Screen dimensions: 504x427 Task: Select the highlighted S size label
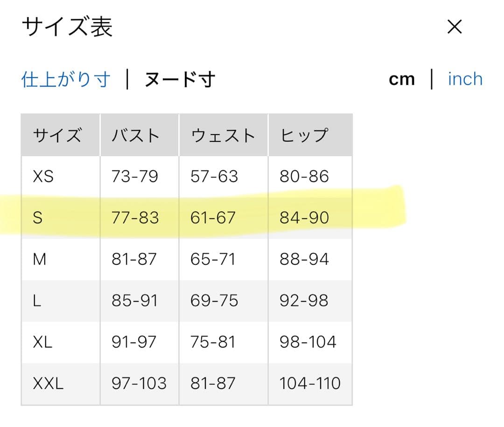click(38, 218)
